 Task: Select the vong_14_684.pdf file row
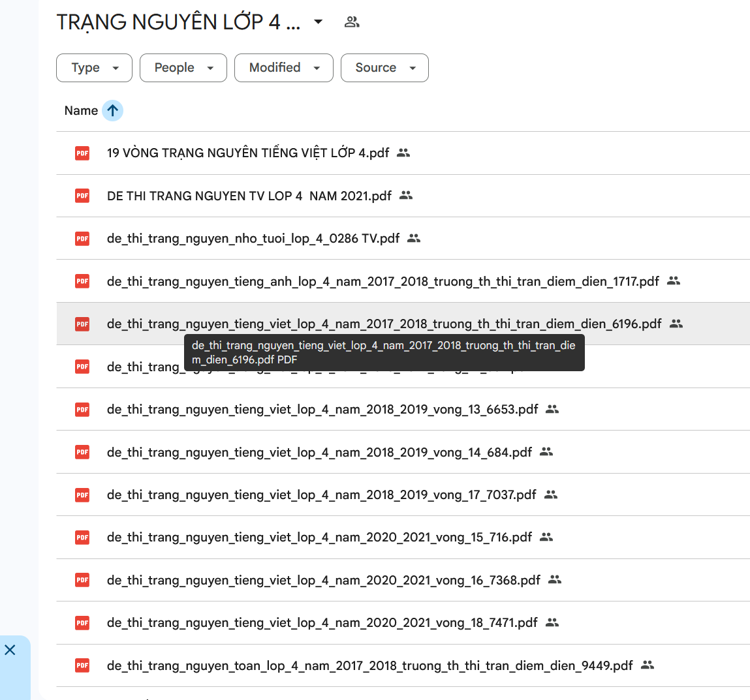point(319,452)
